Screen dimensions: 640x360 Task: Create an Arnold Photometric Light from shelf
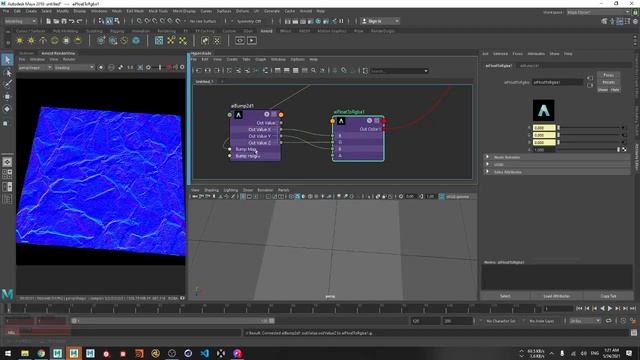43,40
